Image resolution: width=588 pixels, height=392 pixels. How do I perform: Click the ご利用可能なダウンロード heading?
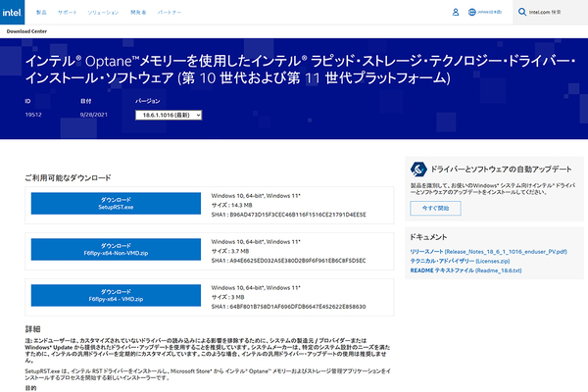pos(68,177)
